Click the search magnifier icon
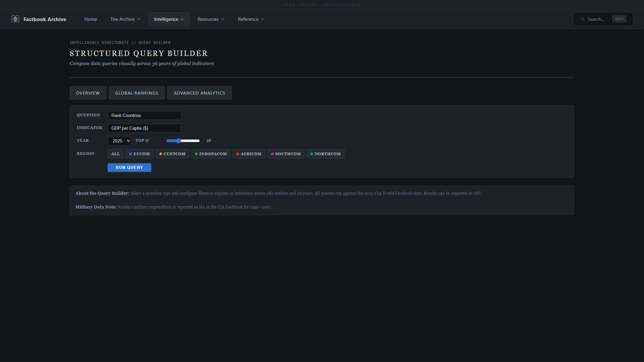Viewport: 644px width, 362px height. [582, 19]
